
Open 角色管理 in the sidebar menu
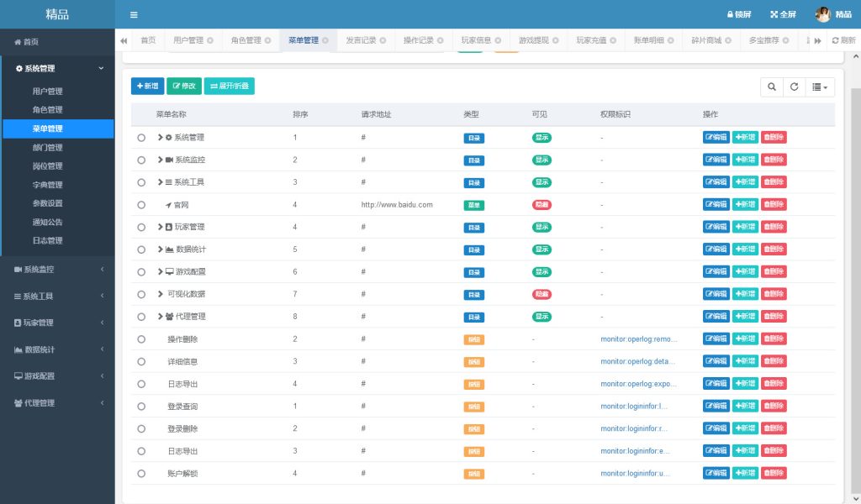coord(48,110)
